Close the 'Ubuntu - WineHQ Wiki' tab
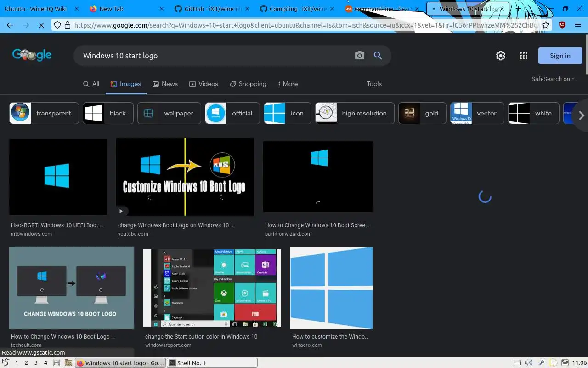Image resolution: width=588 pixels, height=368 pixels. [76, 9]
